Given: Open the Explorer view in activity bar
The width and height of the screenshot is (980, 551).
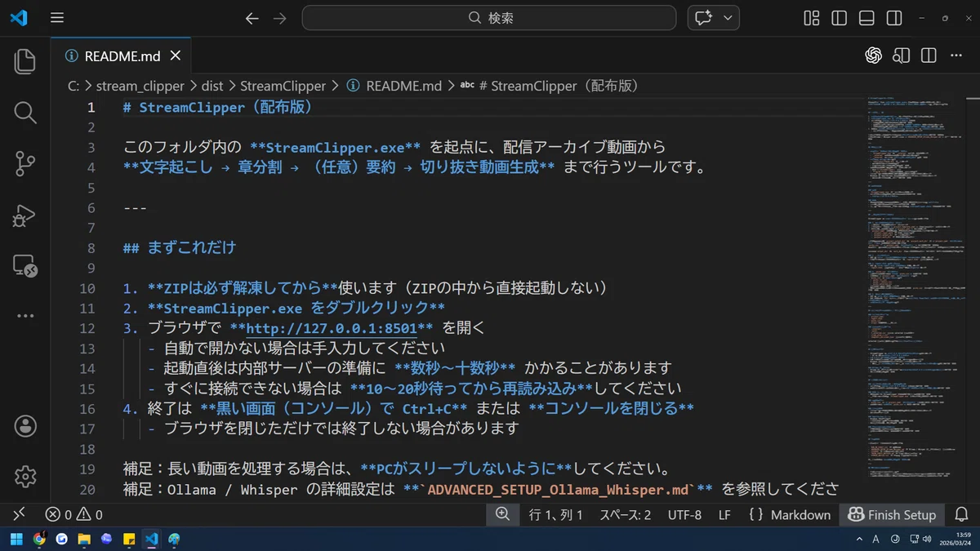Looking at the screenshot, I should point(25,62).
